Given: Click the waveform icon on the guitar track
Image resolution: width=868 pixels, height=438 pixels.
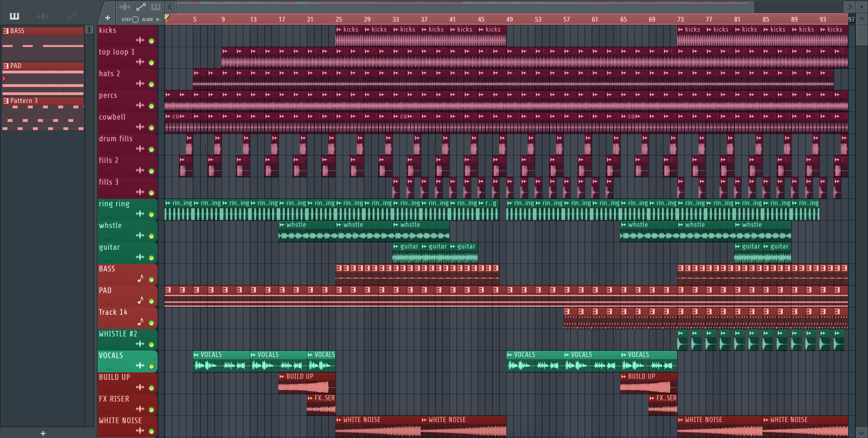Looking at the screenshot, I should click(140, 257).
